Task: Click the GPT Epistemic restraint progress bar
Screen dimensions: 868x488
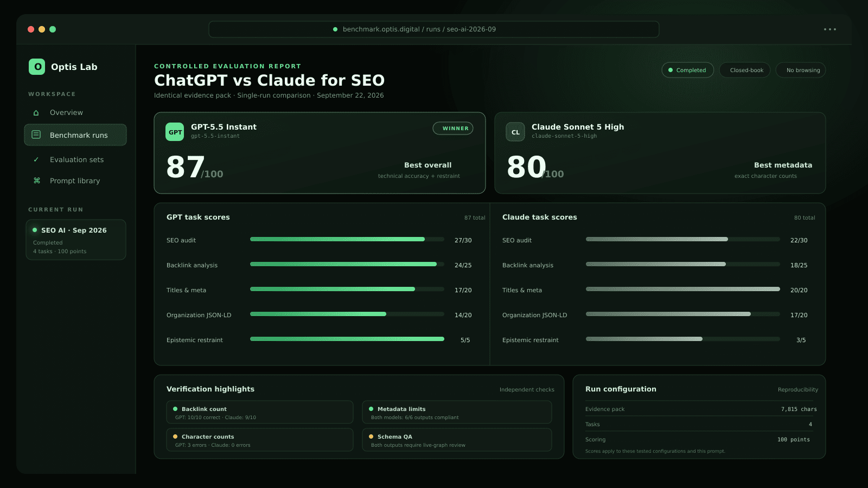Action: pyautogui.click(x=347, y=339)
